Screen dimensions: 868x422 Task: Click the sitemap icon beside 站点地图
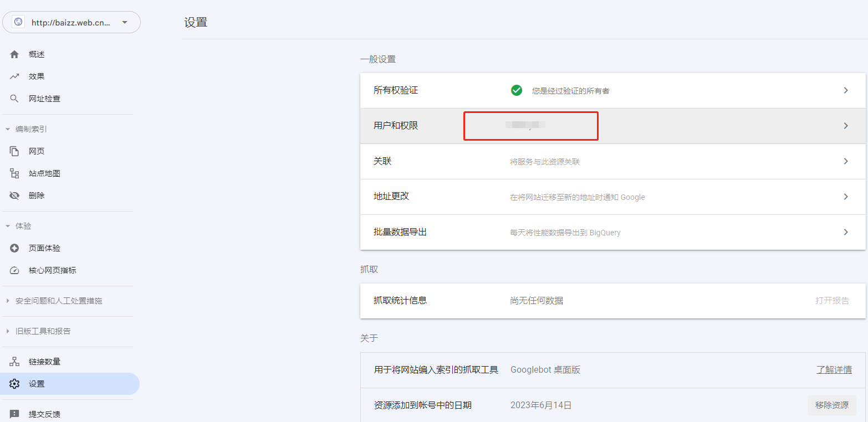tap(15, 173)
